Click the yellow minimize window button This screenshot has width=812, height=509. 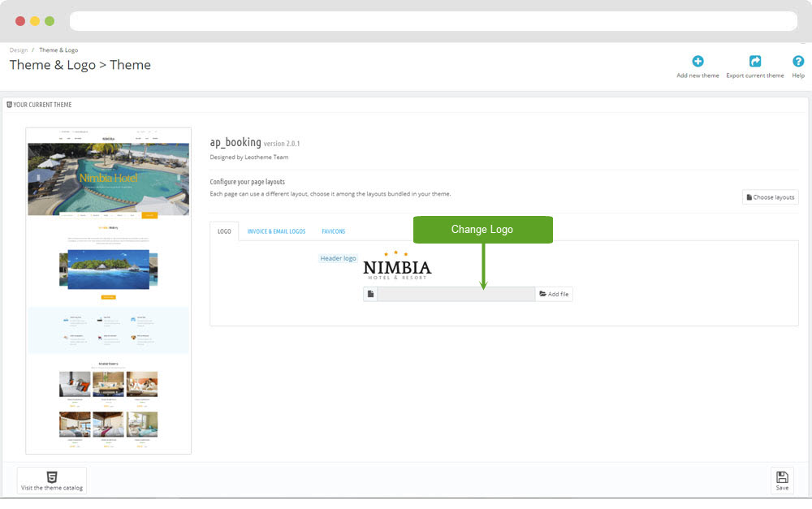pos(35,21)
